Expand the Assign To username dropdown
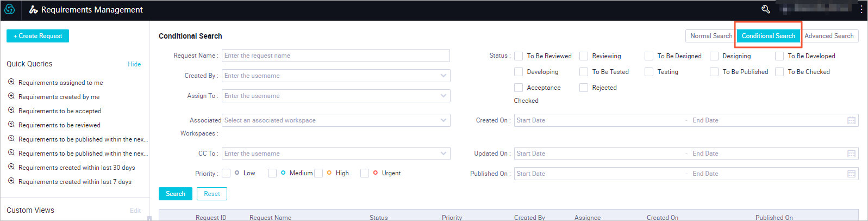This screenshot has width=868, height=221. 444,96
